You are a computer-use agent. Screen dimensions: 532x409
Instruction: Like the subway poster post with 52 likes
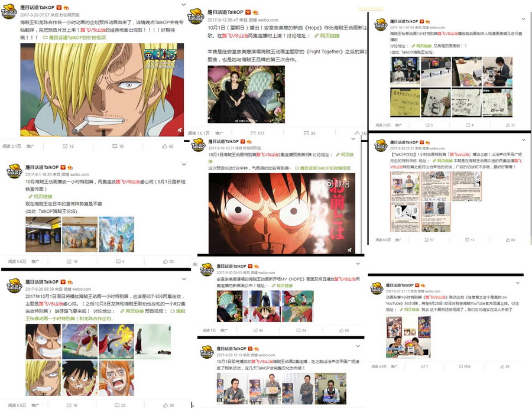168,261
